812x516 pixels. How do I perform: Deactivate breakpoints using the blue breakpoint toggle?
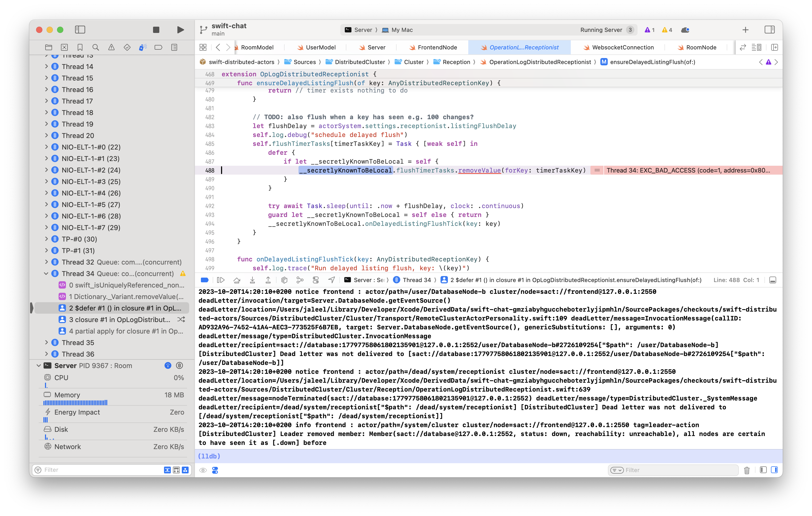point(205,280)
